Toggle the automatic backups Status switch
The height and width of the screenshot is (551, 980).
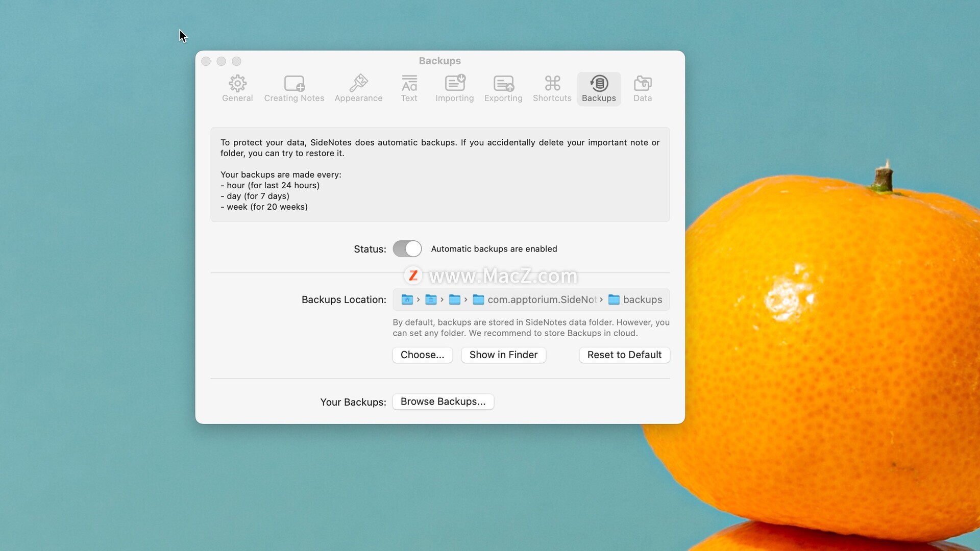pos(407,249)
